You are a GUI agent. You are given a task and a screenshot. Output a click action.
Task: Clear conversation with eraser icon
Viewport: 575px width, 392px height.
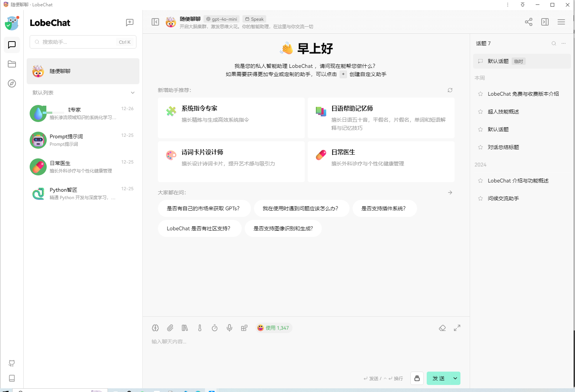[442, 328]
